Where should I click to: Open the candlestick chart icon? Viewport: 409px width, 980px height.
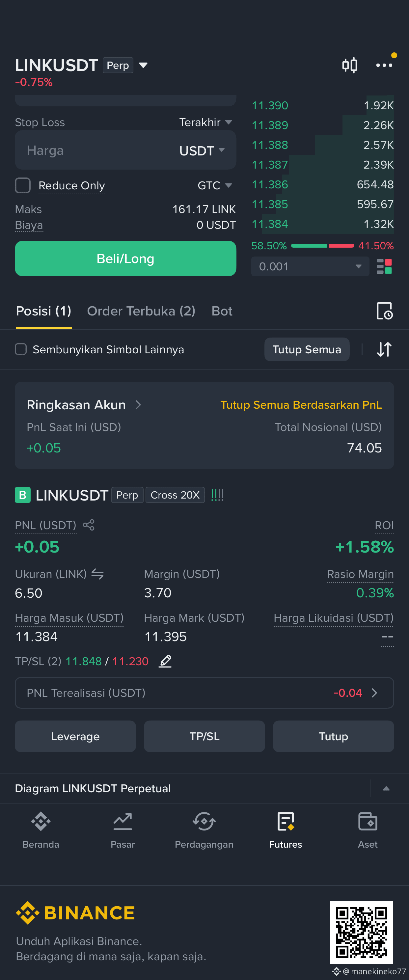[349, 65]
